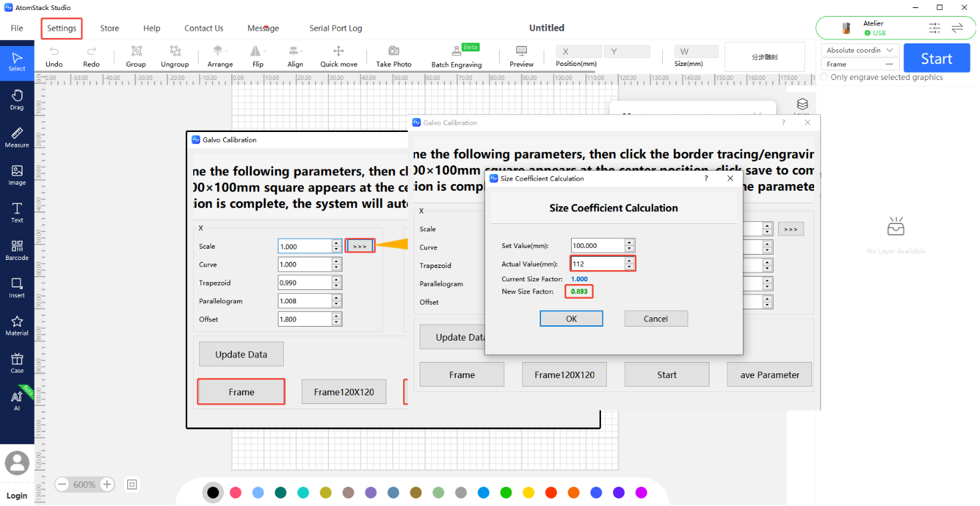Open Absolute coordinate dropdown

click(860, 50)
